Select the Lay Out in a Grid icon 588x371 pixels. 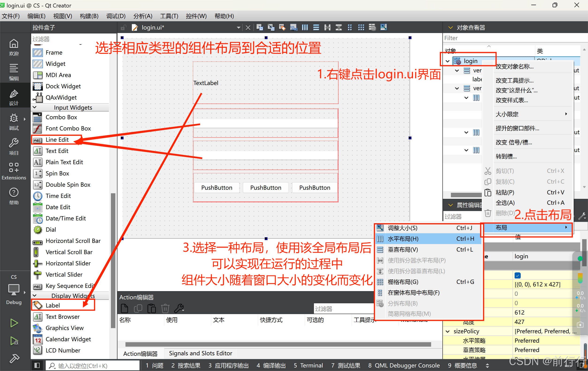coord(361,27)
